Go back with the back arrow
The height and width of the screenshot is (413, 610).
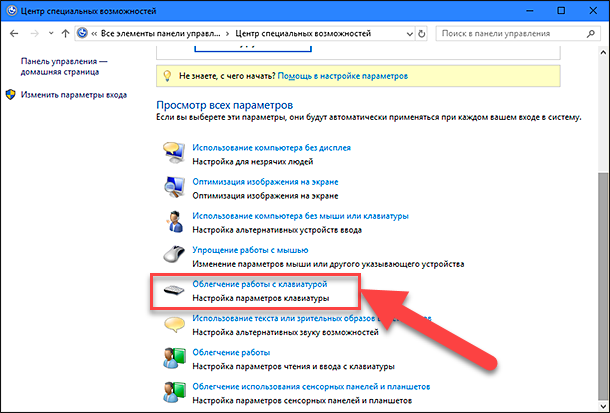14,33
